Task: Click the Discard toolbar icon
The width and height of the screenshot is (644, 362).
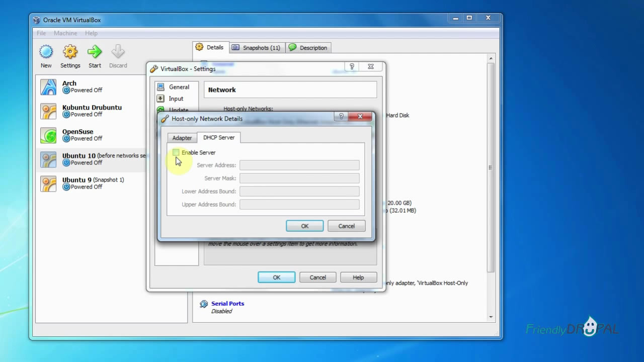Action: pyautogui.click(x=118, y=52)
